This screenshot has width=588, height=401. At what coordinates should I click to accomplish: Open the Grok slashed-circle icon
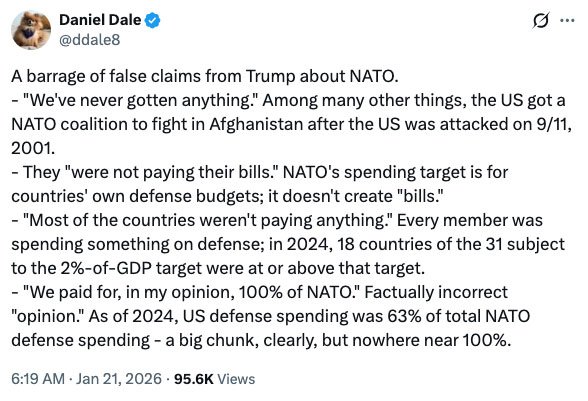coord(542,20)
